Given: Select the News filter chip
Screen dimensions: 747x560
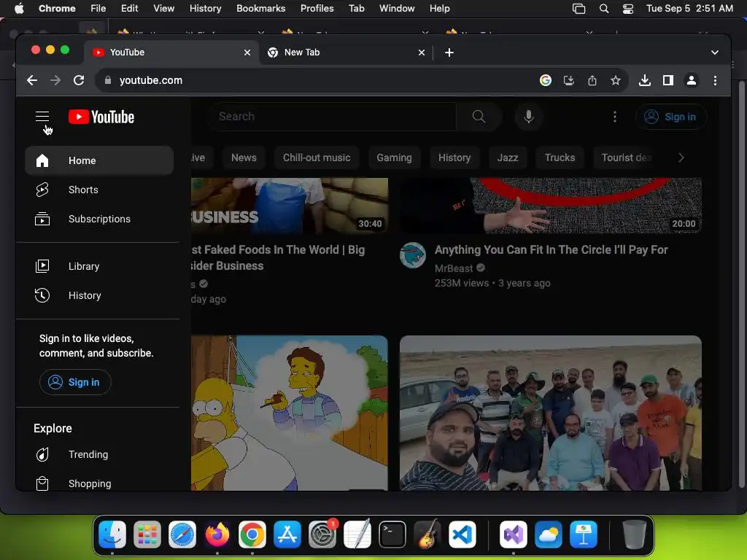Looking at the screenshot, I should coord(244,157).
